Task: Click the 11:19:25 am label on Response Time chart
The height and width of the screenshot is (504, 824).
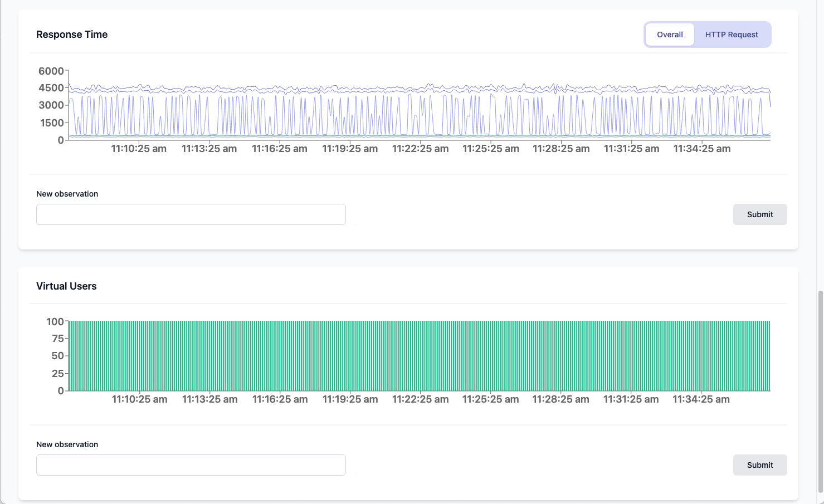Action: tap(350, 149)
